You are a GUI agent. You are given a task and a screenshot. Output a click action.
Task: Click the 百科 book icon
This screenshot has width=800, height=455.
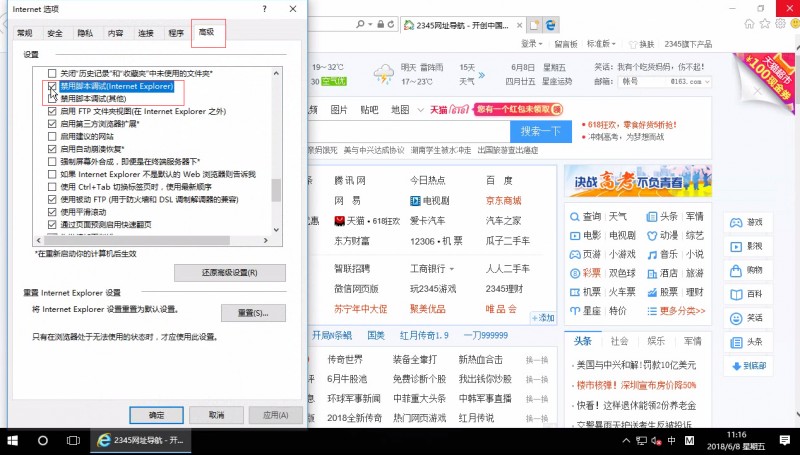click(x=736, y=294)
